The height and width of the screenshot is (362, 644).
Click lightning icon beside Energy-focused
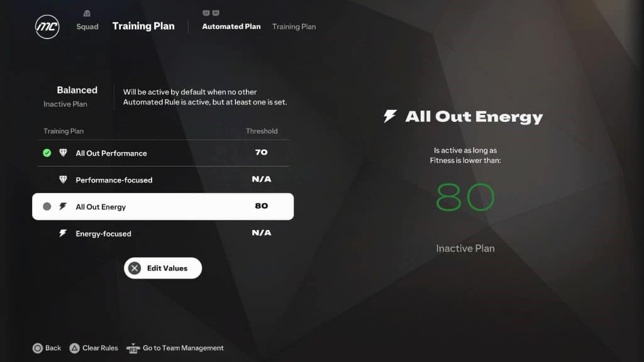[63, 233]
